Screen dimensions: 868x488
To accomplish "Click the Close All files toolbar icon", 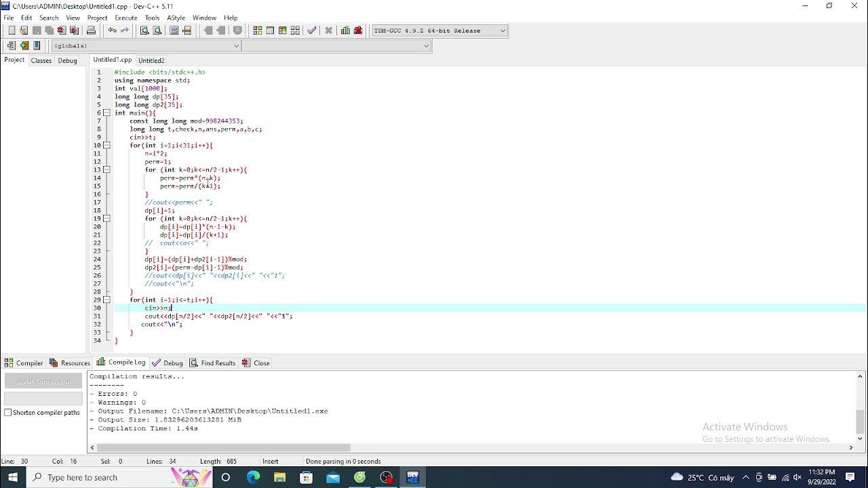I will click(74, 30).
